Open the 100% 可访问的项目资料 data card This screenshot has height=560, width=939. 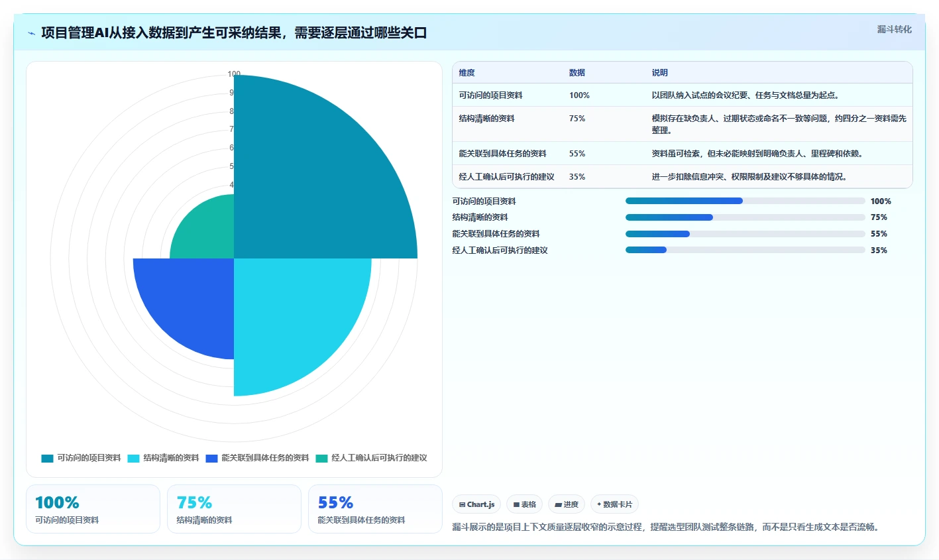pyautogui.click(x=93, y=509)
